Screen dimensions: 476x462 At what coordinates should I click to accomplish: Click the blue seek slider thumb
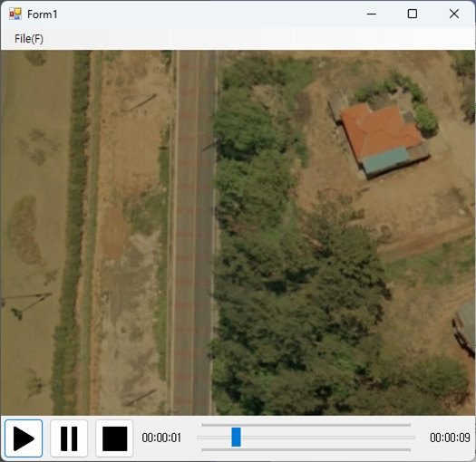click(x=236, y=438)
